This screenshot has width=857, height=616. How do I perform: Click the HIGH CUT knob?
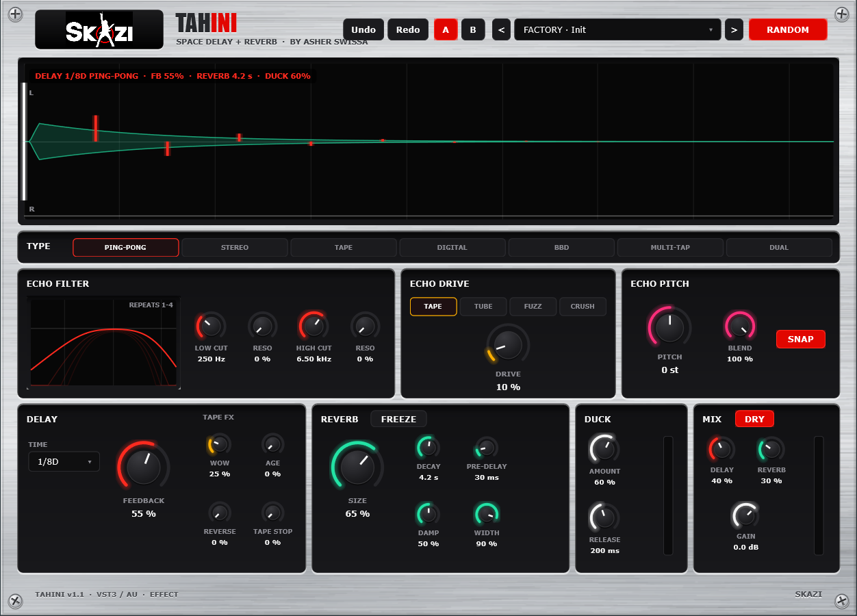(x=314, y=326)
